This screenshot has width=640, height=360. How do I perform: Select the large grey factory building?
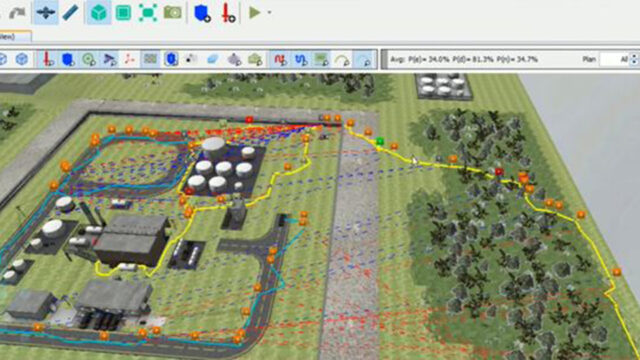click(x=133, y=241)
